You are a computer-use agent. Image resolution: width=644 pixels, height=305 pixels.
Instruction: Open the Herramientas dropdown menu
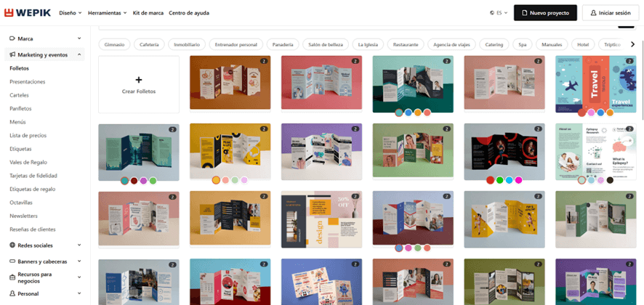point(107,13)
